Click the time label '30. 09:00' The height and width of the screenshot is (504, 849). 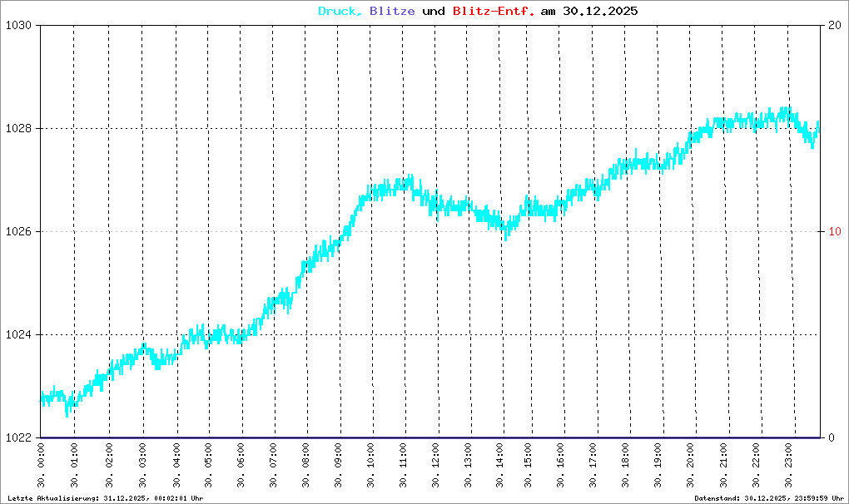338,466
